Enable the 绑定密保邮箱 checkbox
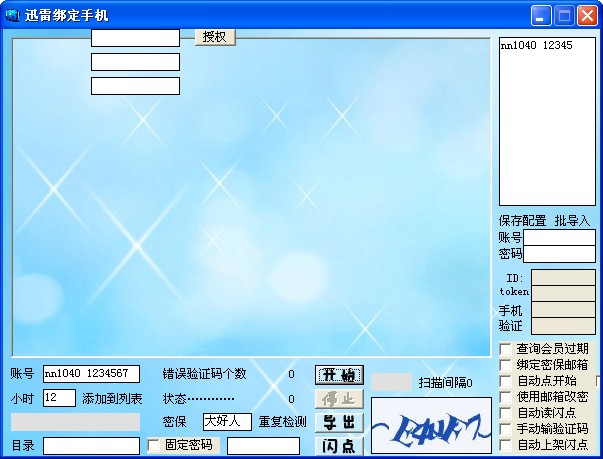 coord(505,365)
